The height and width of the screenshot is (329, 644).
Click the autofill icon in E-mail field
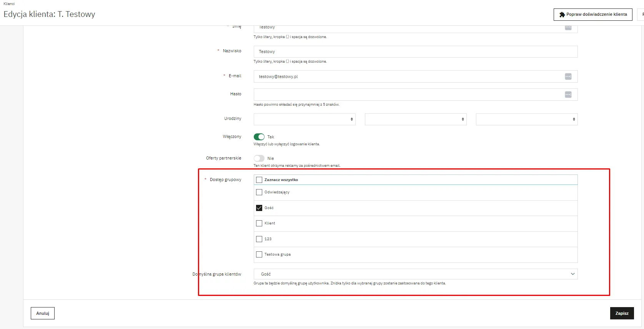pos(568,76)
